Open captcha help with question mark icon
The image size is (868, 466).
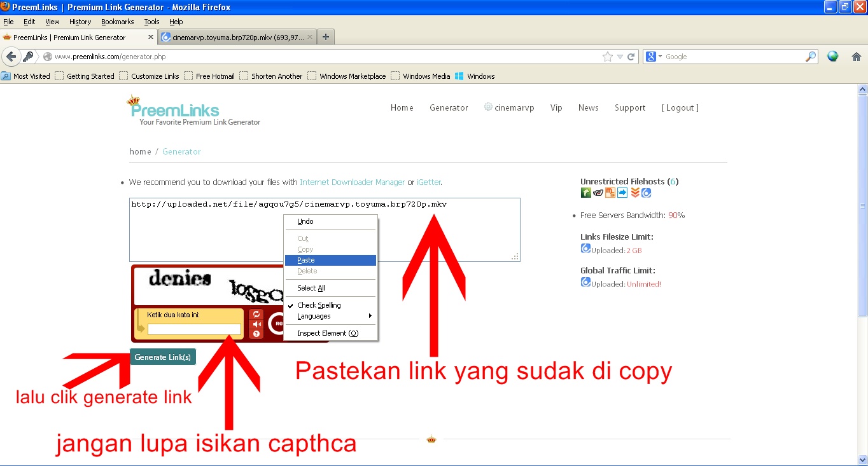pos(256,333)
